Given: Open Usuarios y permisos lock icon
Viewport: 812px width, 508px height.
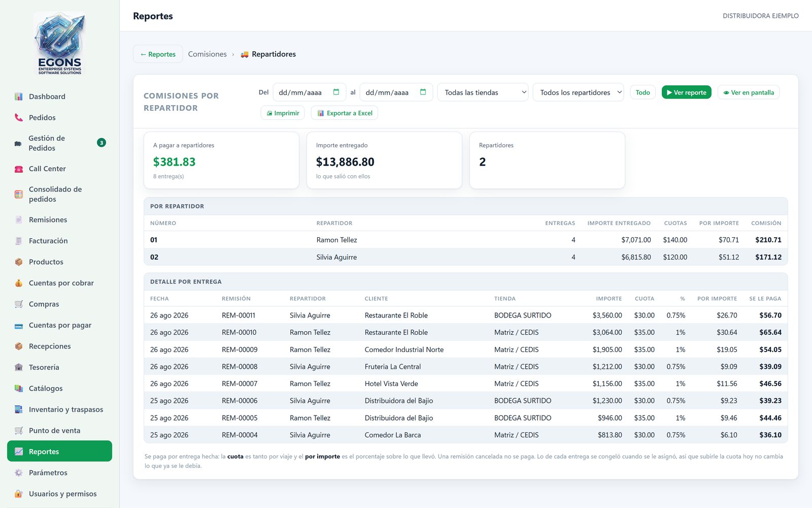Looking at the screenshot, I should click(x=19, y=494).
